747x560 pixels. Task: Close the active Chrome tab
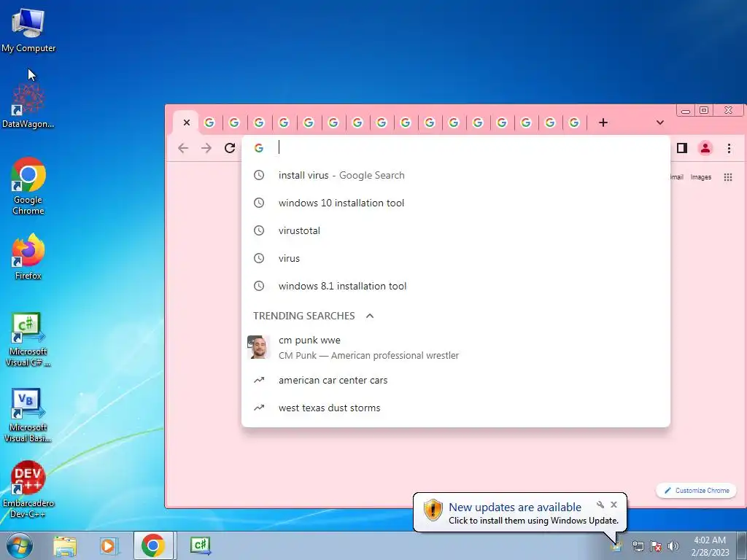187,122
